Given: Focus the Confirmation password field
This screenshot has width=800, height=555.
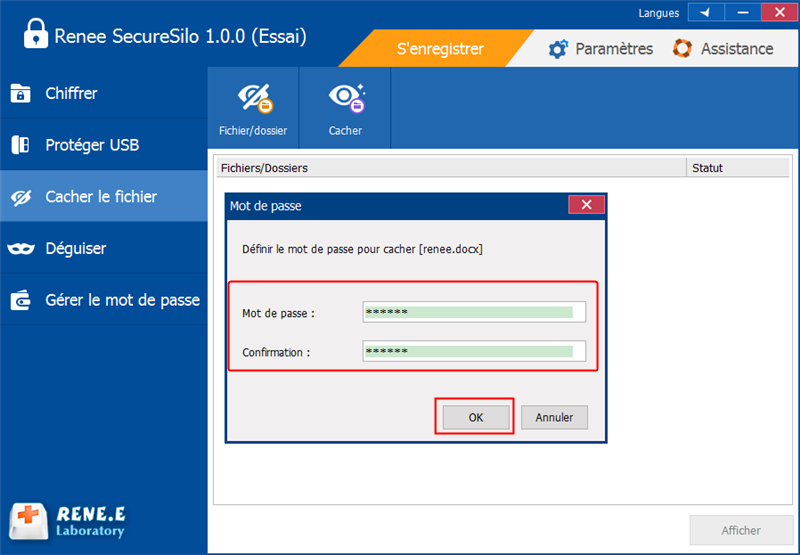Looking at the screenshot, I should (x=473, y=352).
